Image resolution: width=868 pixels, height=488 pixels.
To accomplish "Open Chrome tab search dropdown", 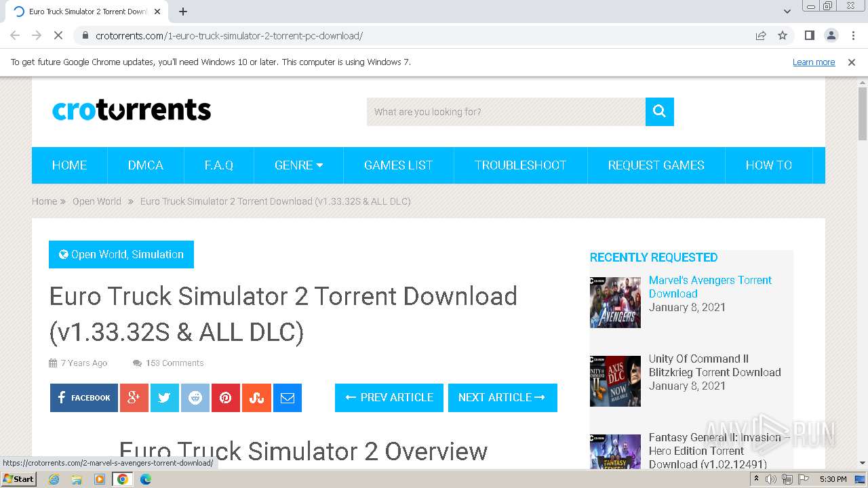I will tap(787, 12).
